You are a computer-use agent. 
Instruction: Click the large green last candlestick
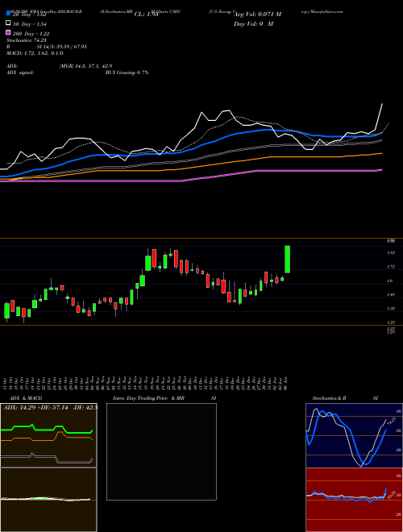coord(287,259)
